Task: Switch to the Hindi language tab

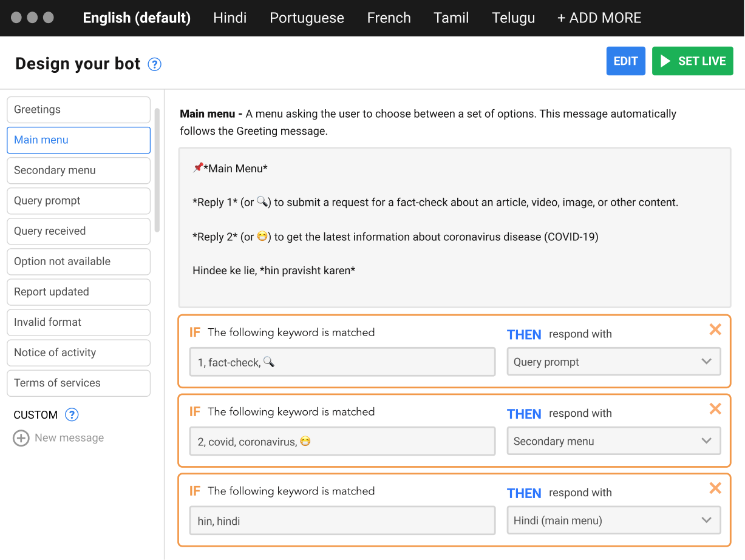Action: [x=230, y=18]
